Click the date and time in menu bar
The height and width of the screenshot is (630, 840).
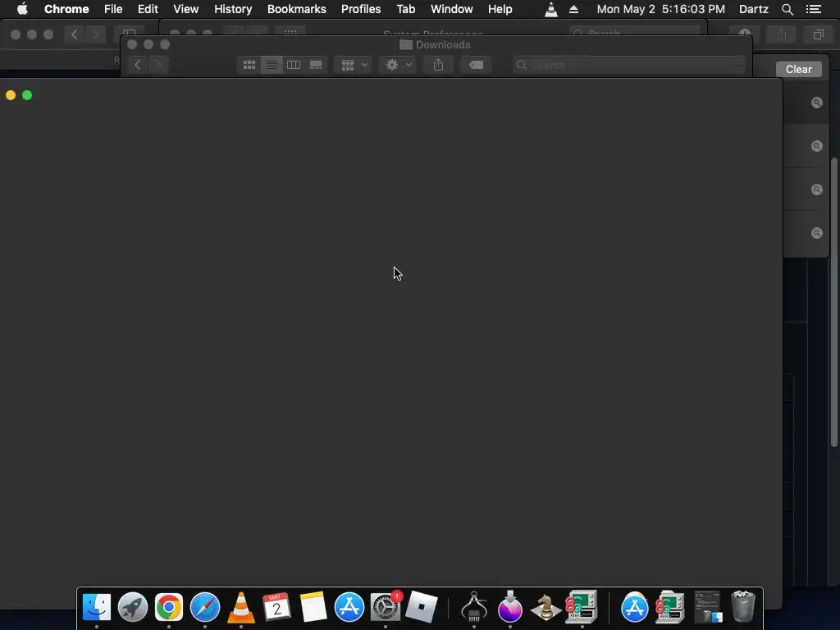click(x=661, y=9)
